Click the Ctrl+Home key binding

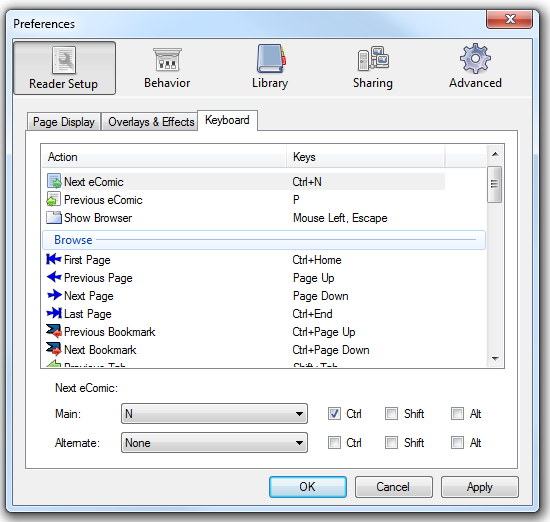pos(317,260)
